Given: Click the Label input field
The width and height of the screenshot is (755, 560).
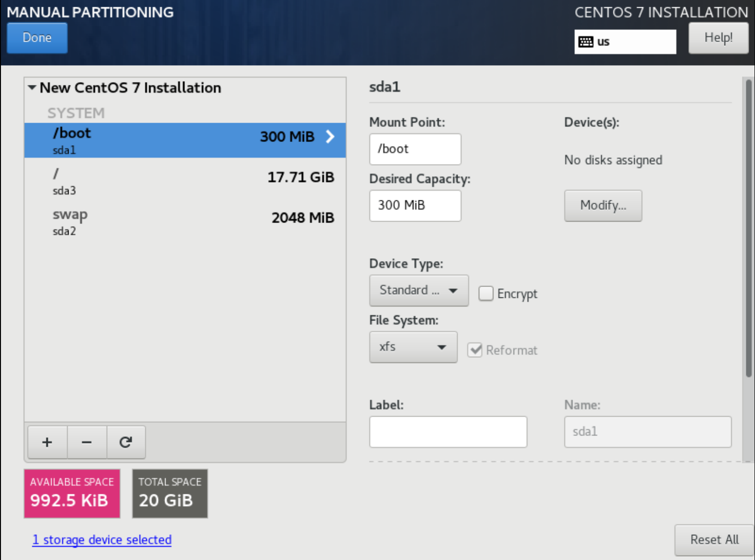Looking at the screenshot, I should coord(448,432).
